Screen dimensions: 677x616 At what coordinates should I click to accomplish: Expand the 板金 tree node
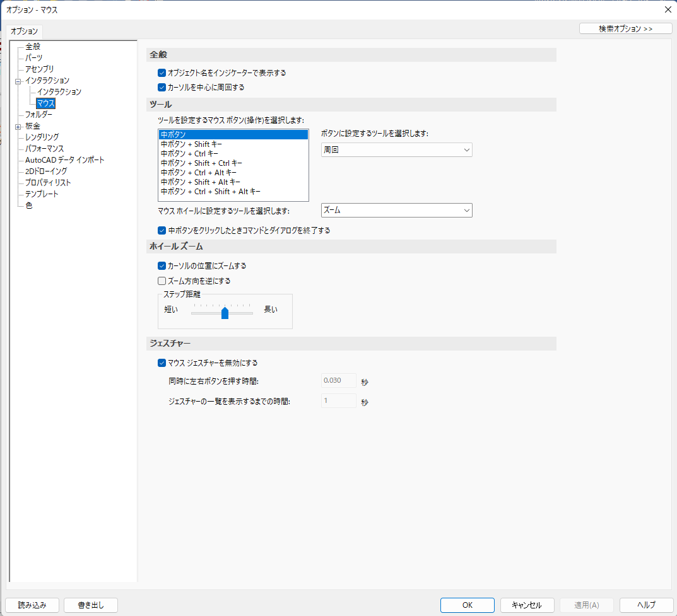(18, 126)
